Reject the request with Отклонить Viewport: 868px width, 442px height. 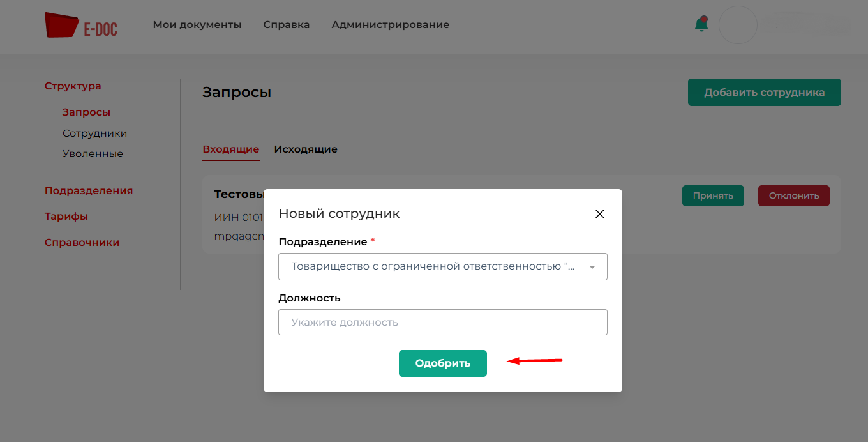793,195
